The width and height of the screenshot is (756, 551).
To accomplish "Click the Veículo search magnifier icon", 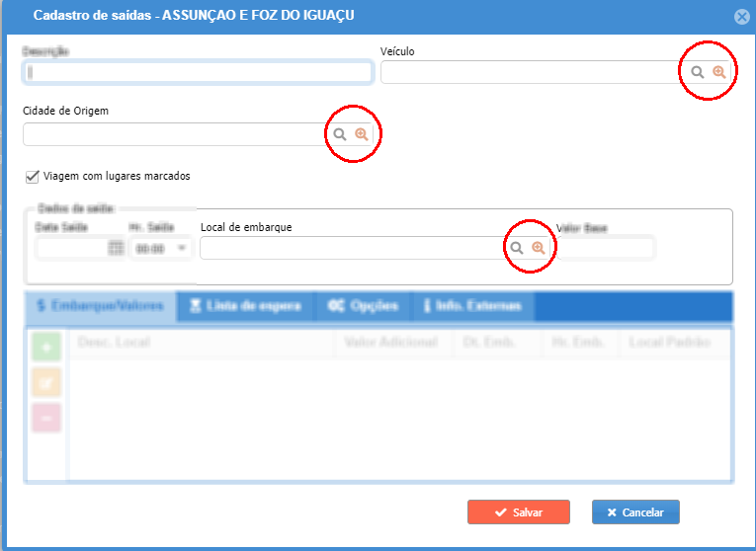I will coord(697,72).
